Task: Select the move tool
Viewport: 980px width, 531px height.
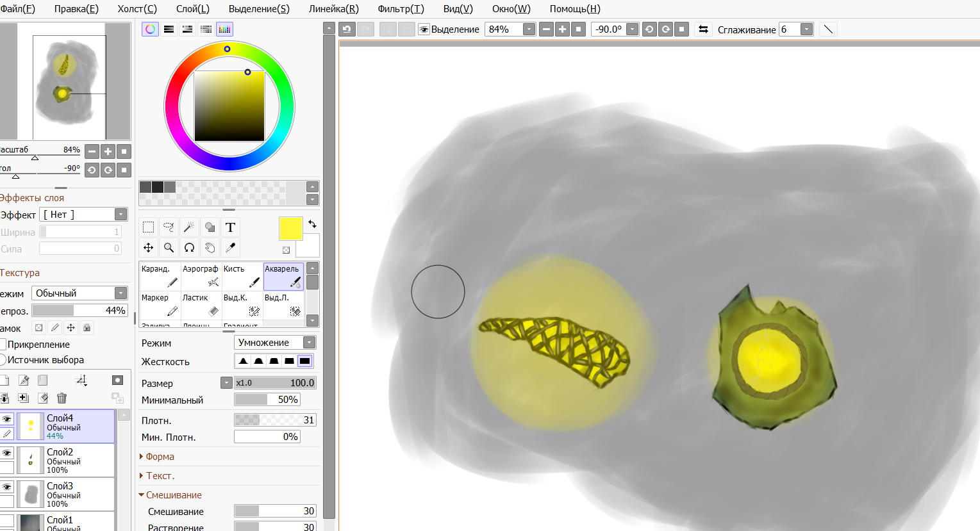Action: 148,247
